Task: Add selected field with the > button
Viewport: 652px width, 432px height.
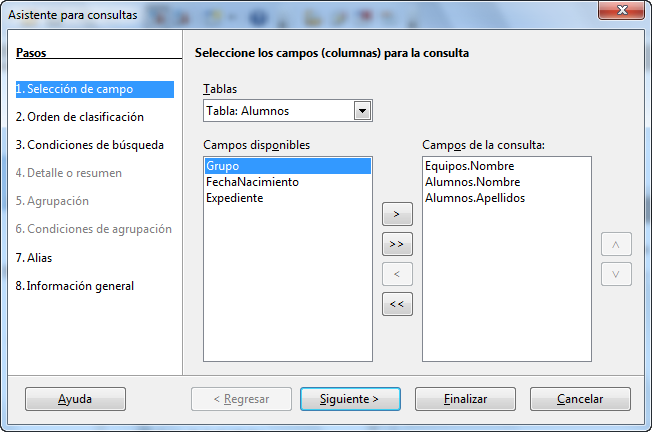Action: pyautogui.click(x=397, y=214)
